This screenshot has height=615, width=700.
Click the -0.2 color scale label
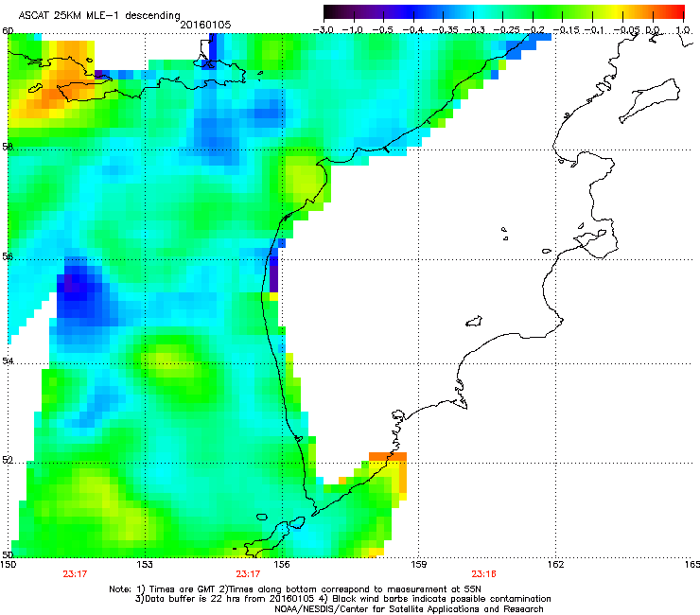tap(534, 30)
